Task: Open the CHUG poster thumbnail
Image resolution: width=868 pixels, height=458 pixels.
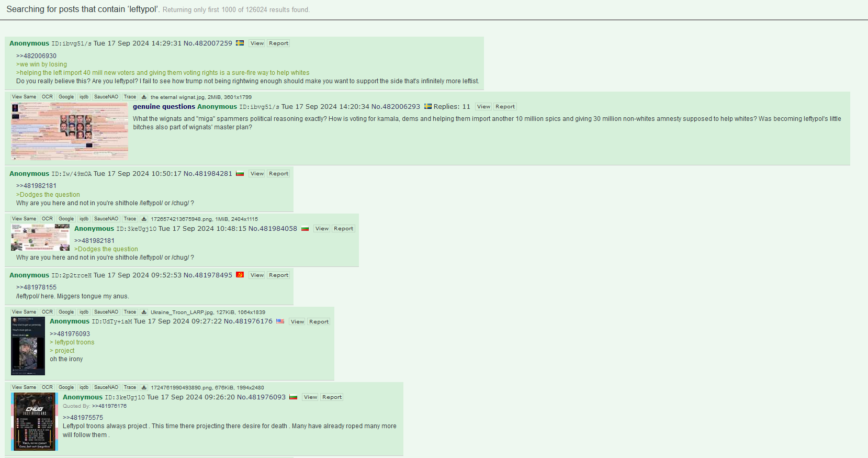Action: [35, 421]
